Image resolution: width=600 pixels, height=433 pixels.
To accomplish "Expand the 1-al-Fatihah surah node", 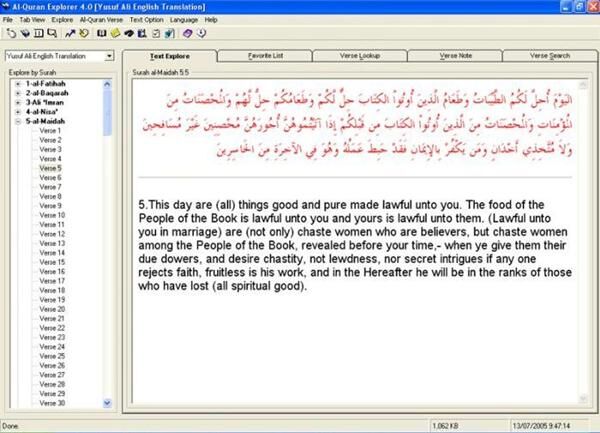I will (18, 84).
